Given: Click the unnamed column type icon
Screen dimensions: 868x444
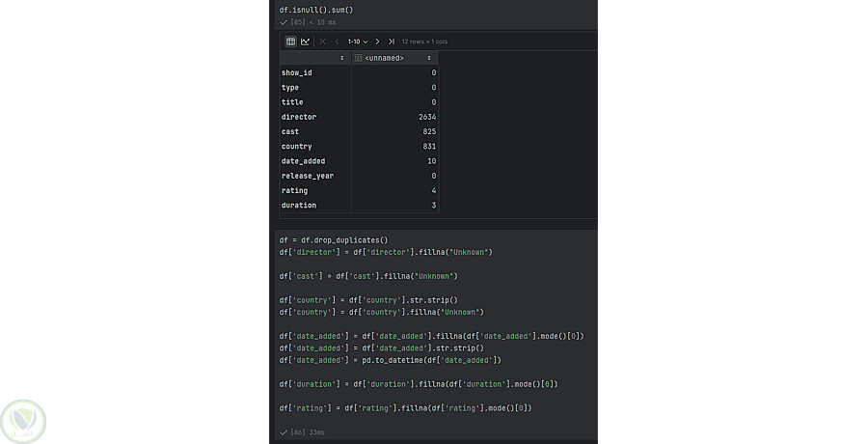Looking at the screenshot, I should coord(359,58).
